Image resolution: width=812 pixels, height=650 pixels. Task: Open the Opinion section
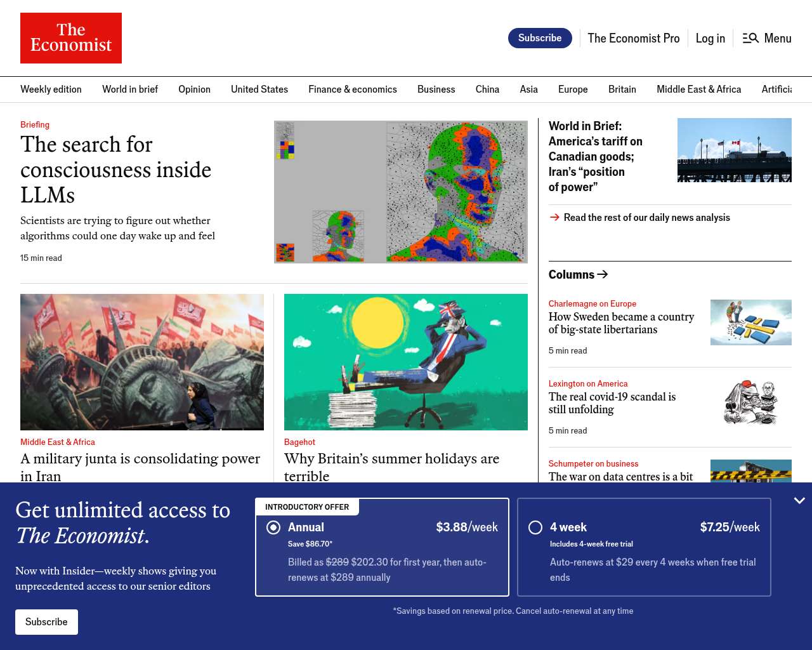coord(194,90)
